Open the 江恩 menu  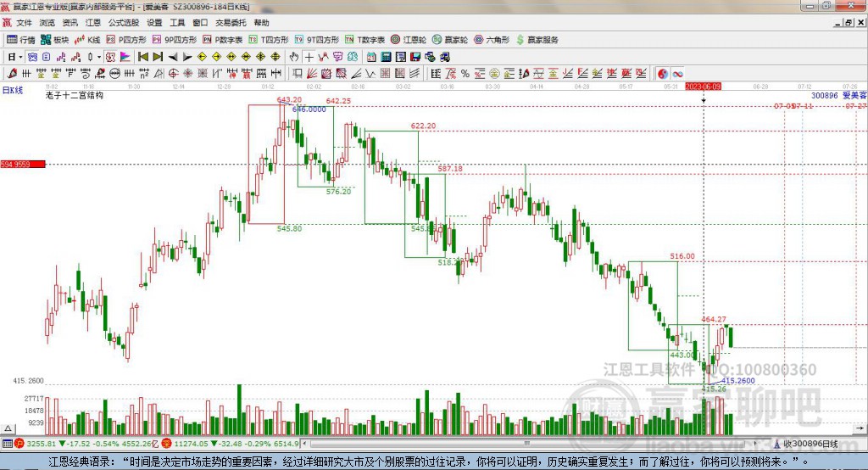pyautogui.click(x=93, y=23)
